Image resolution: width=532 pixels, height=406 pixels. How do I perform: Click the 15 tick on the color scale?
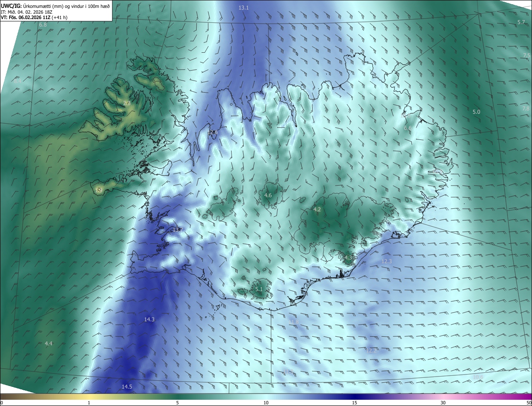pos(355,403)
